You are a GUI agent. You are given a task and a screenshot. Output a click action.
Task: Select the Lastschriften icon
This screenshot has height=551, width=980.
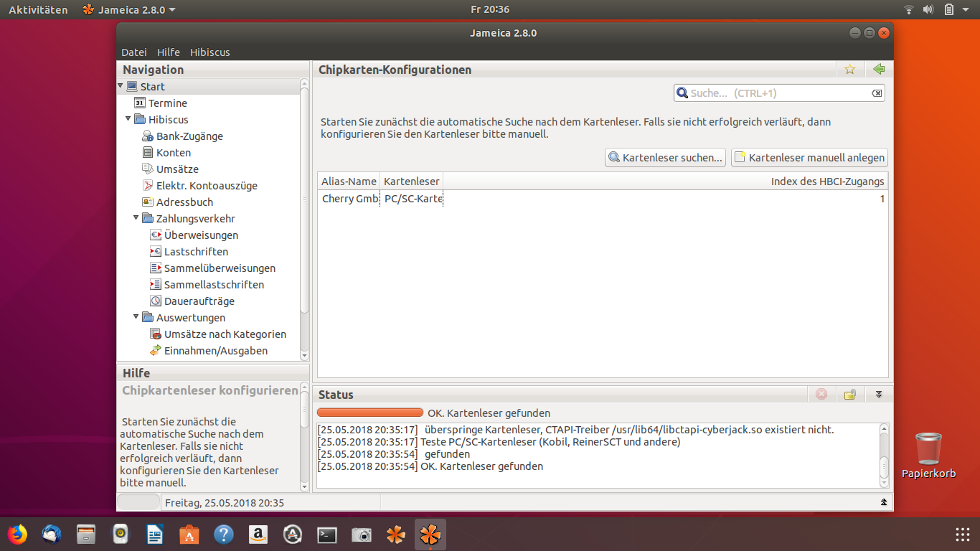[x=156, y=252]
